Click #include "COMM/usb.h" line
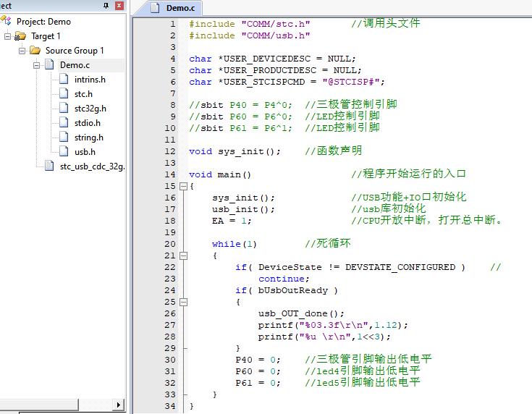This screenshot has height=414, width=532. [x=250, y=35]
